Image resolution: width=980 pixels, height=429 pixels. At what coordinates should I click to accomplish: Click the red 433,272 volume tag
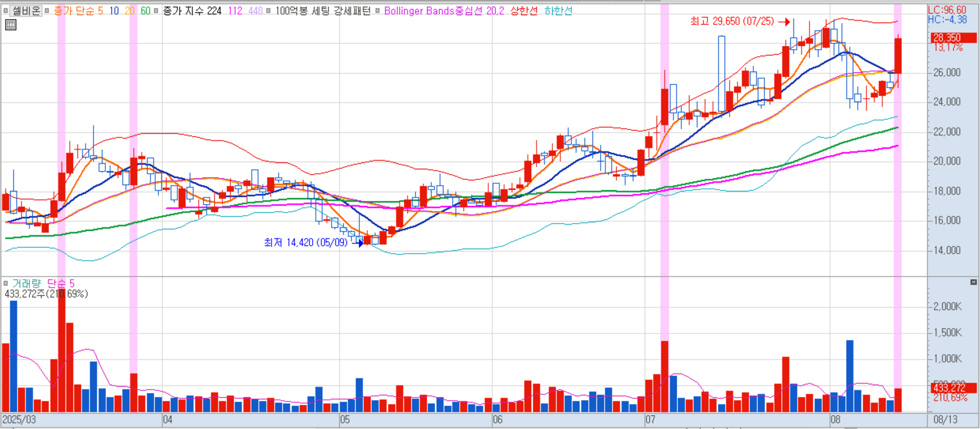[953, 388]
